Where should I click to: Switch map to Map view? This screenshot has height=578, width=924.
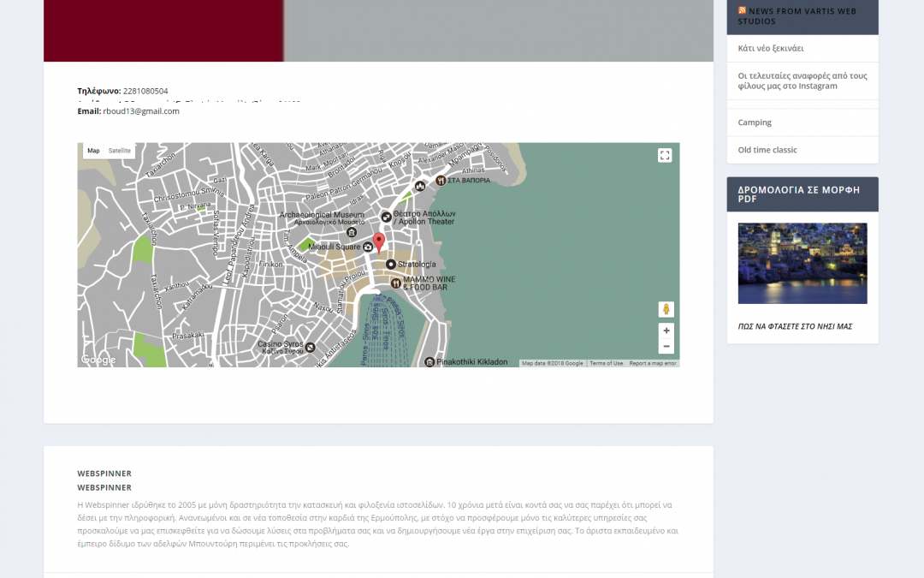point(93,151)
